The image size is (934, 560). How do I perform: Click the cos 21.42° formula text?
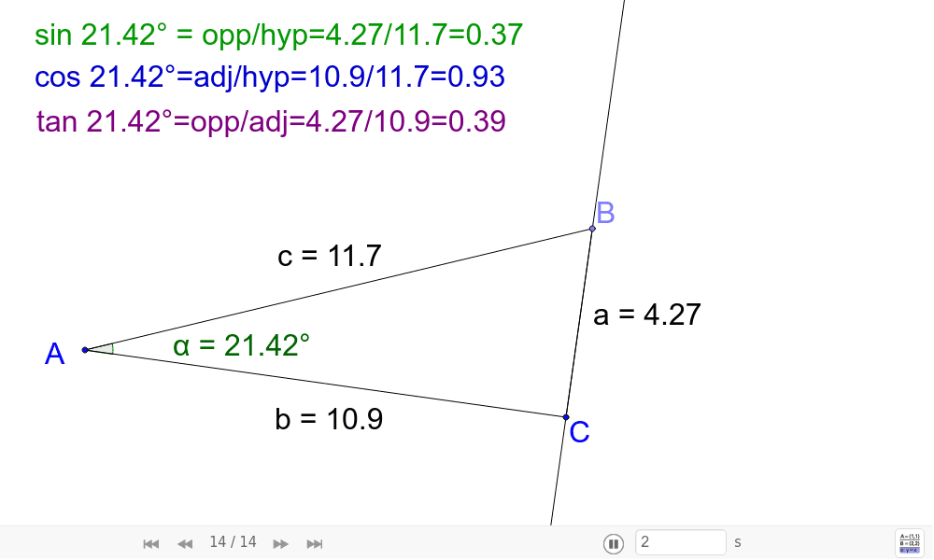pos(270,77)
